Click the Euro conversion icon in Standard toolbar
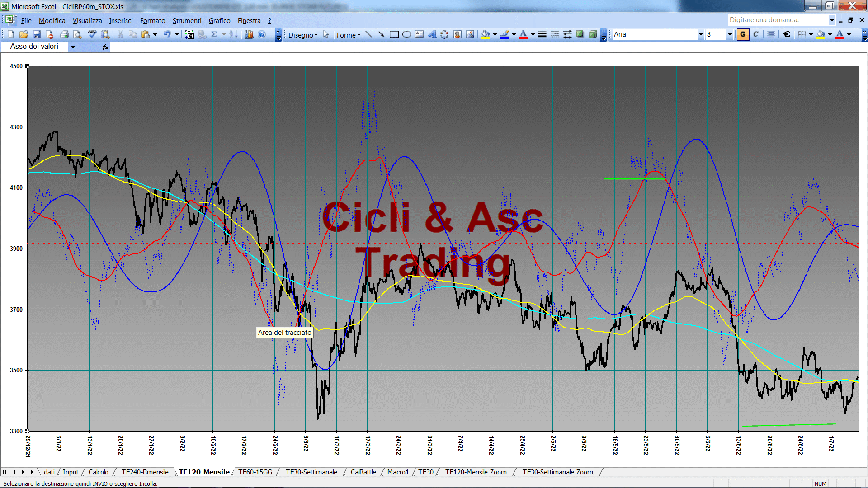 (189, 34)
